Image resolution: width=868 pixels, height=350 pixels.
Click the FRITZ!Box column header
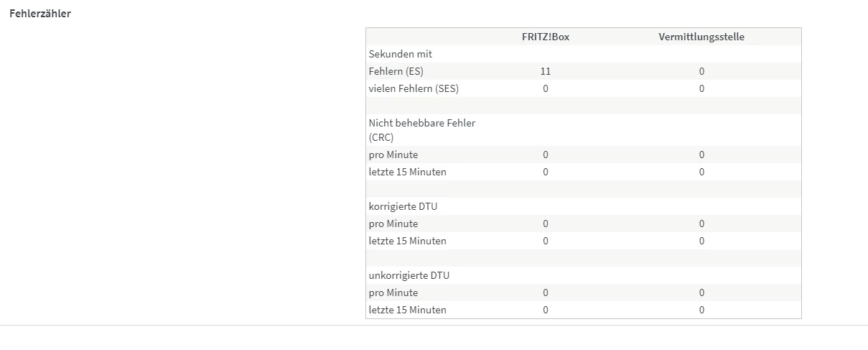[x=546, y=37]
